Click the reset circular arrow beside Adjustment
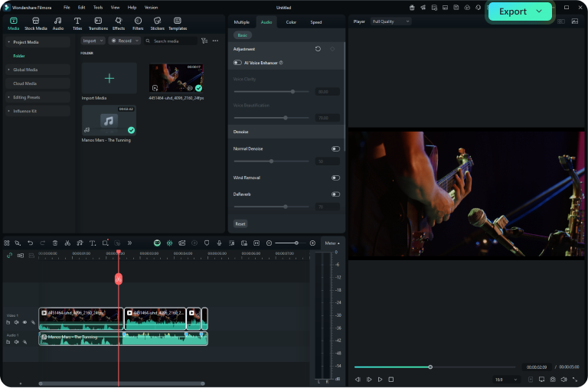 tap(318, 49)
